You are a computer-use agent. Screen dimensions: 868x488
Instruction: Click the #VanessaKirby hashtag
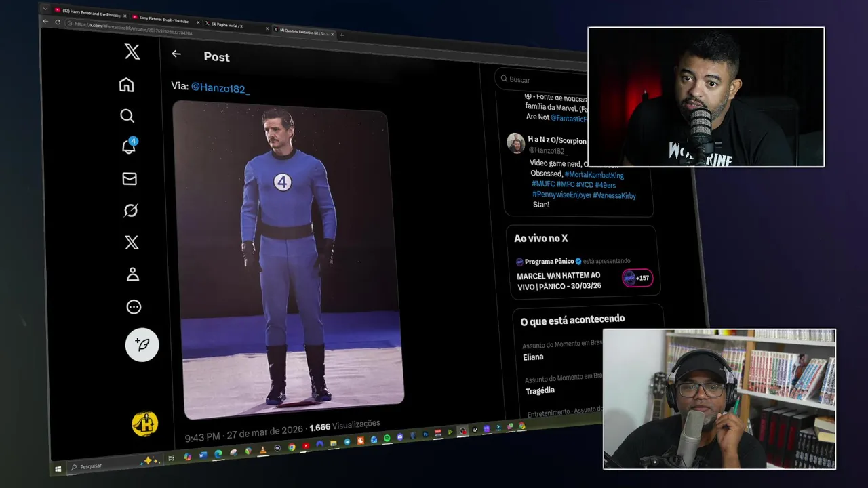(x=614, y=195)
